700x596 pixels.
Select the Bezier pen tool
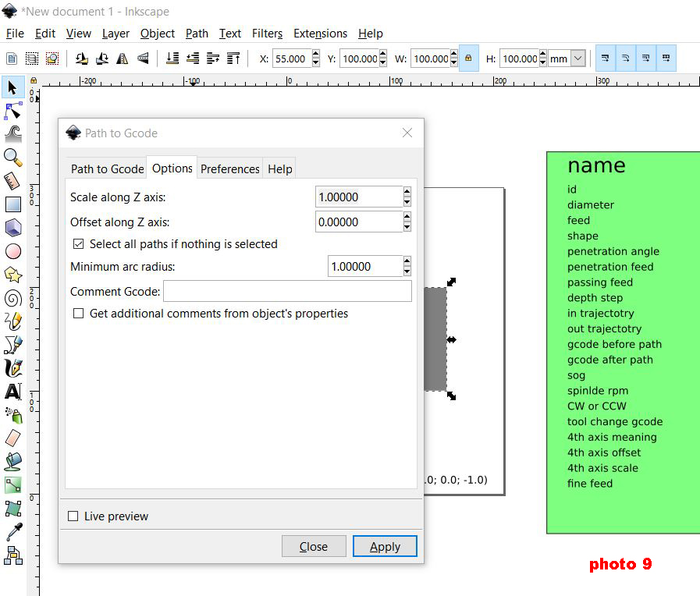pyautogui.click(x=12, y=345)
